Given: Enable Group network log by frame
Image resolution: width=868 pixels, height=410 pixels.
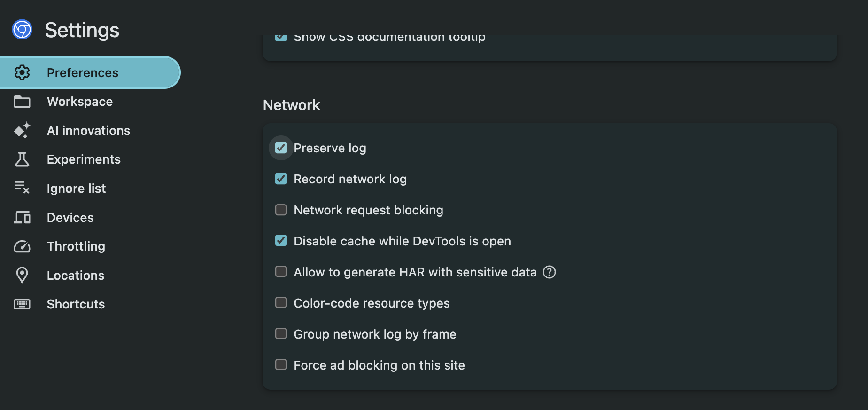Looking at the screenshot, I should [x=281, y=333].
